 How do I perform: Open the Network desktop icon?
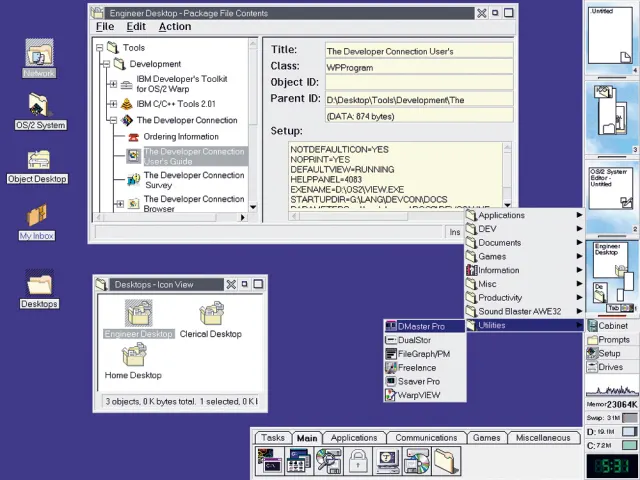(x=39, y=53)
